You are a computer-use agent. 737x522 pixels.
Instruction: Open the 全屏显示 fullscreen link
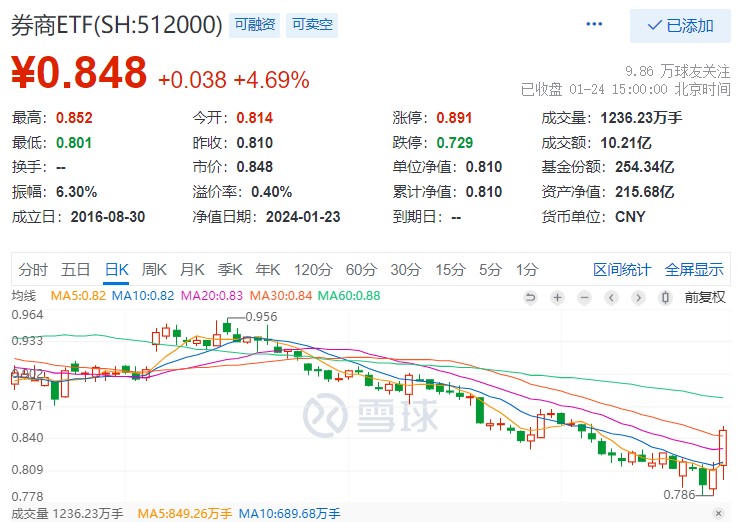click(x=694, y=270)
